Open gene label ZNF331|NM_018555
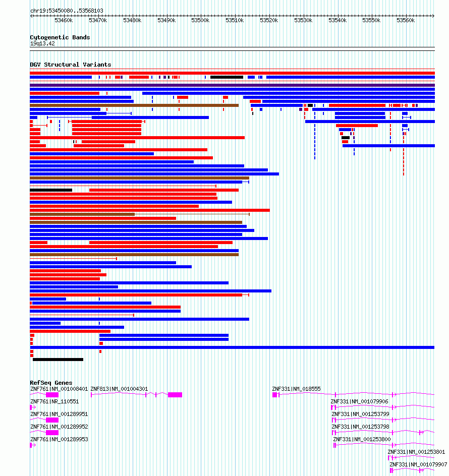Viewport: 449px width, 476px height. pyautogui.click(x=296, y=389)
